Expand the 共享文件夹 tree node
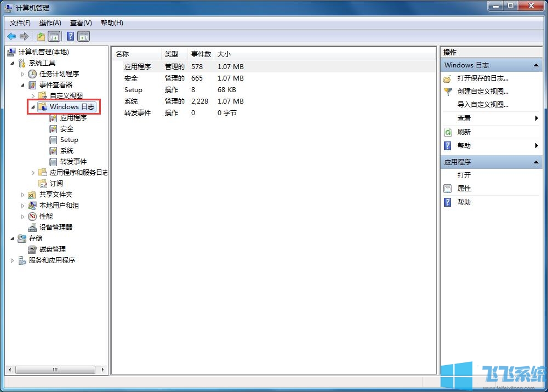This screenshot has height=392, width=548. tap(22, 195)
